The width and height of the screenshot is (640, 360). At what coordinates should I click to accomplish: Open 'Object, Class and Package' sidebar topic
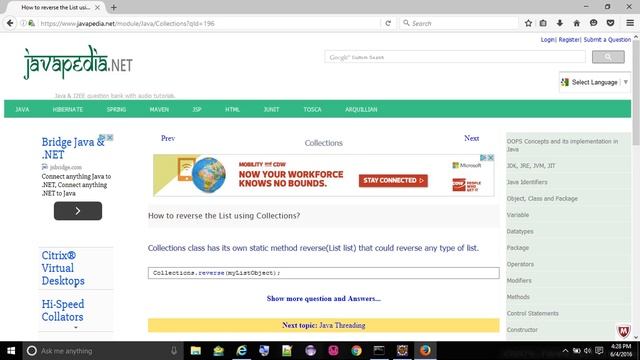click(542, 198)
